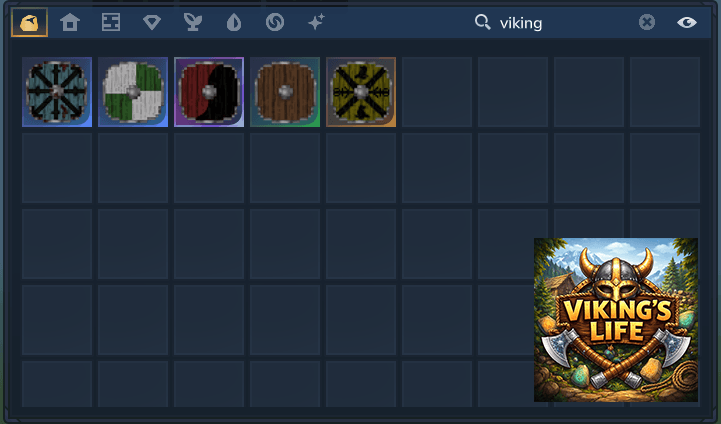Select the diamond gem category icon
This screenshot has height=424, width=721.
(x=152, y=22)
